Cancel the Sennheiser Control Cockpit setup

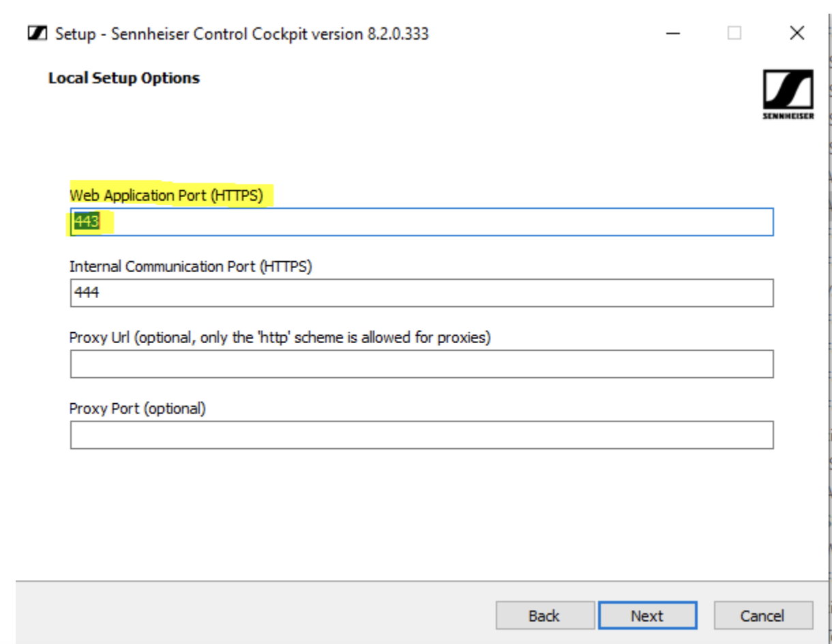click(x=764, y=615)
